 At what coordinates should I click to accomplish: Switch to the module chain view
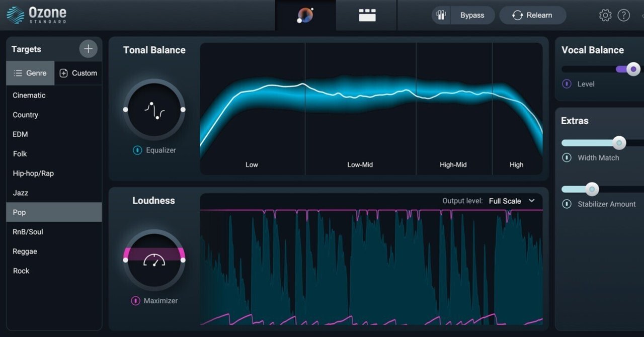pyautogui.click(x=367, y=15)
